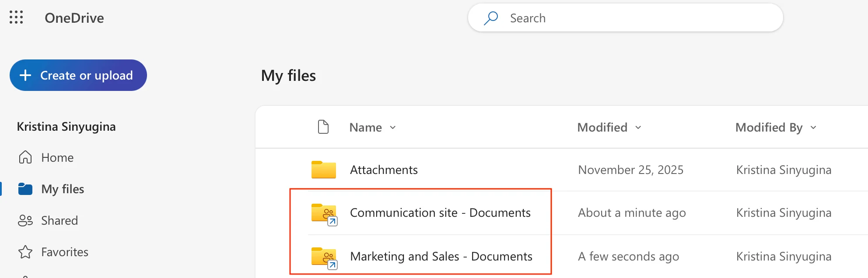Click Kristina Sinyugina in Marketing and Sales row
The image size is (868, 278).
(x=784, y=256)
